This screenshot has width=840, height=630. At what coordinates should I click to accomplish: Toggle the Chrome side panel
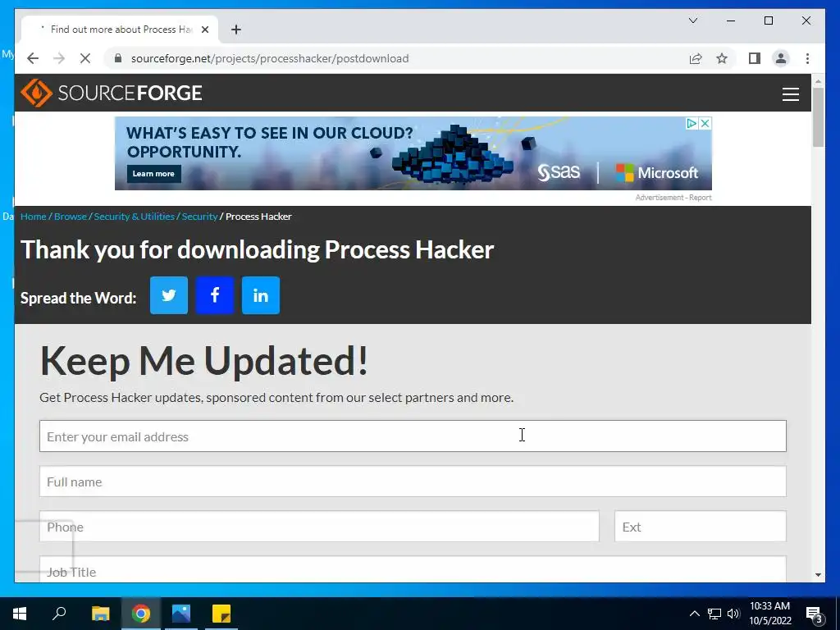[x=755, y=58]
